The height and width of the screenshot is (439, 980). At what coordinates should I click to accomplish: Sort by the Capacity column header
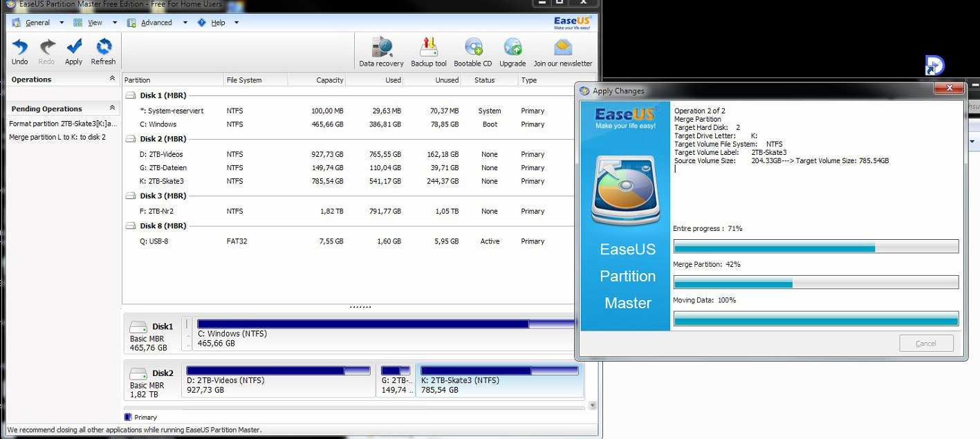point(316,80)
